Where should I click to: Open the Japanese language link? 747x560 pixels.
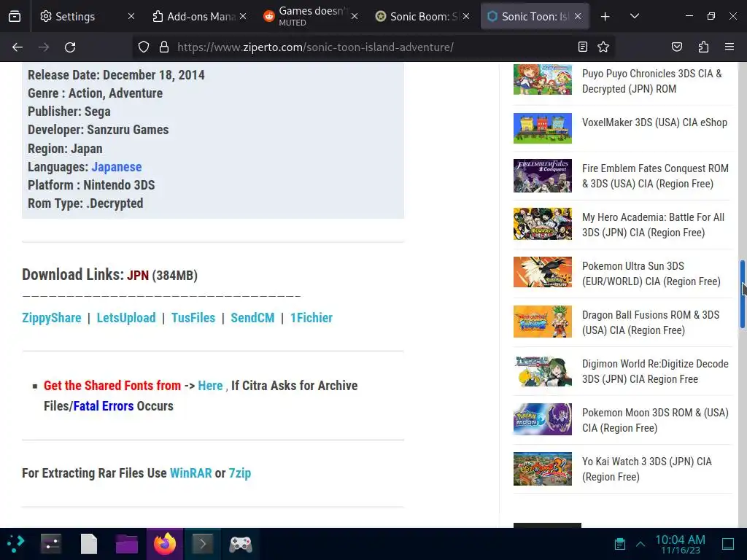click(117, 167)
